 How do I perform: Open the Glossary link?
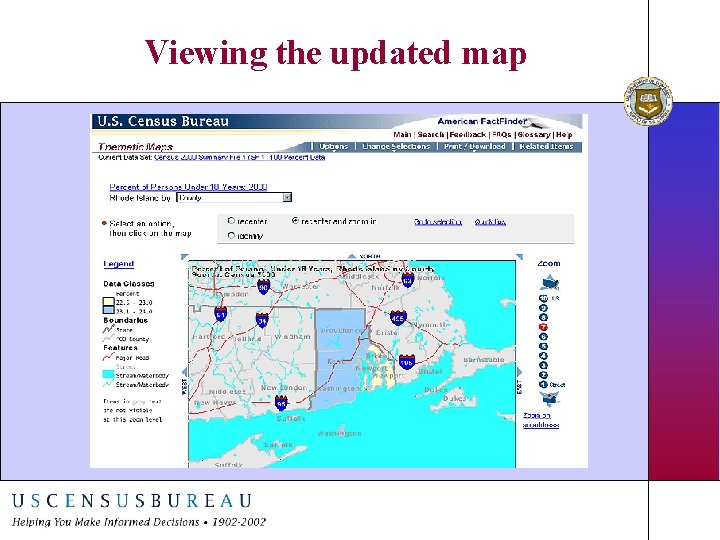[x=534, y=135]
